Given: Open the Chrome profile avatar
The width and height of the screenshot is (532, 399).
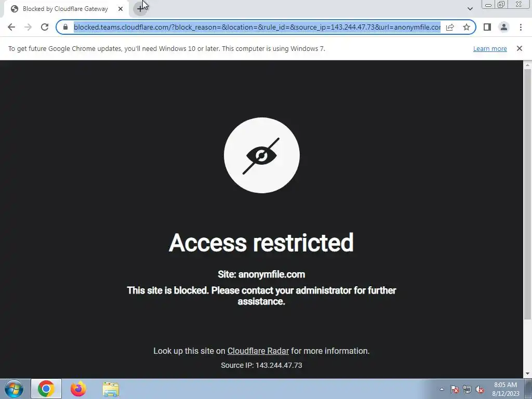Looking at the screenshot, I should [x=504, y=27].
